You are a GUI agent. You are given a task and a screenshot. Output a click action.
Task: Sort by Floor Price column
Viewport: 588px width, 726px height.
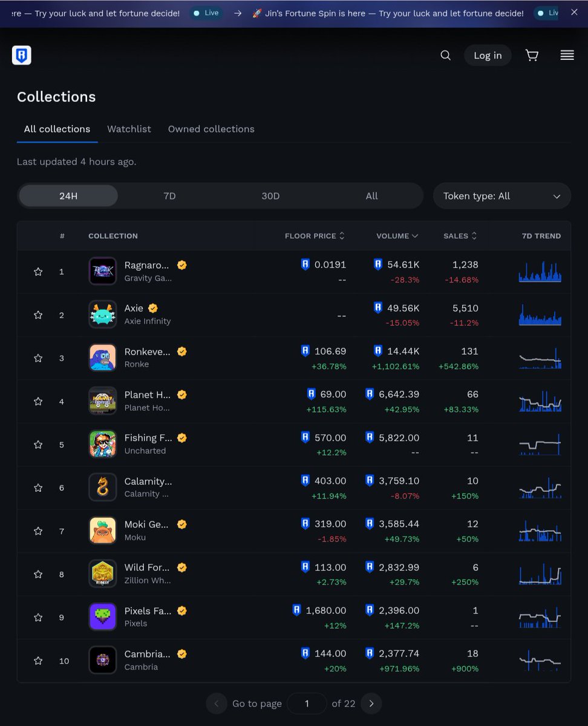coord(315,236)
